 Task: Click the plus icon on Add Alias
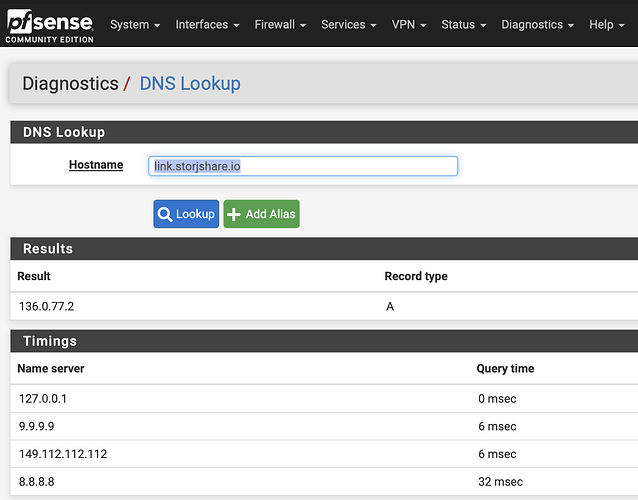pyautogui.click(x=234, y=214)
